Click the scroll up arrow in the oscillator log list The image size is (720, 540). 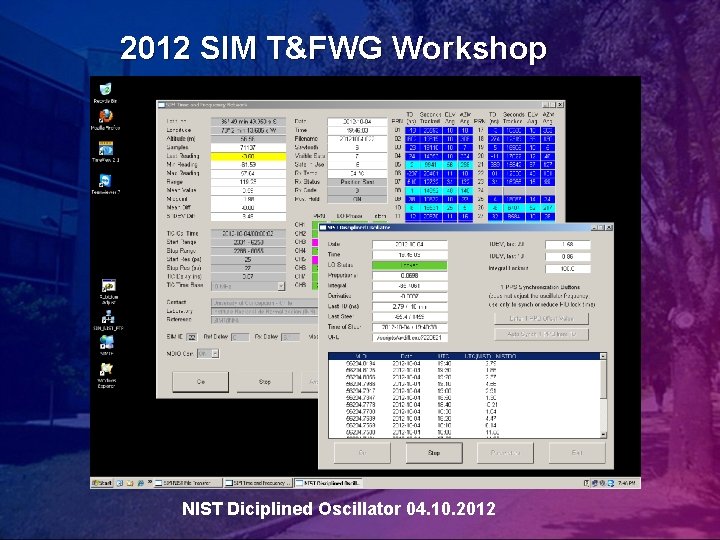pyautogui.click(x=603, y=356)
